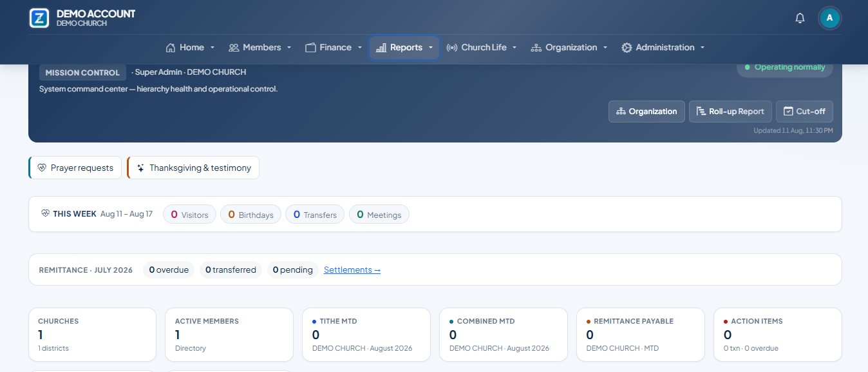Click the sitemap icon on Organization button

tap(621, 112)
